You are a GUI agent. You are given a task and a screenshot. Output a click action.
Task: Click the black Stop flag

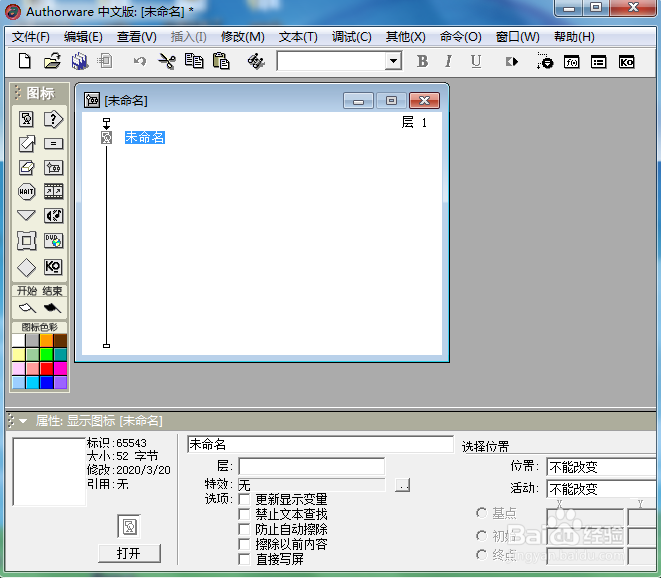[52, 308]
